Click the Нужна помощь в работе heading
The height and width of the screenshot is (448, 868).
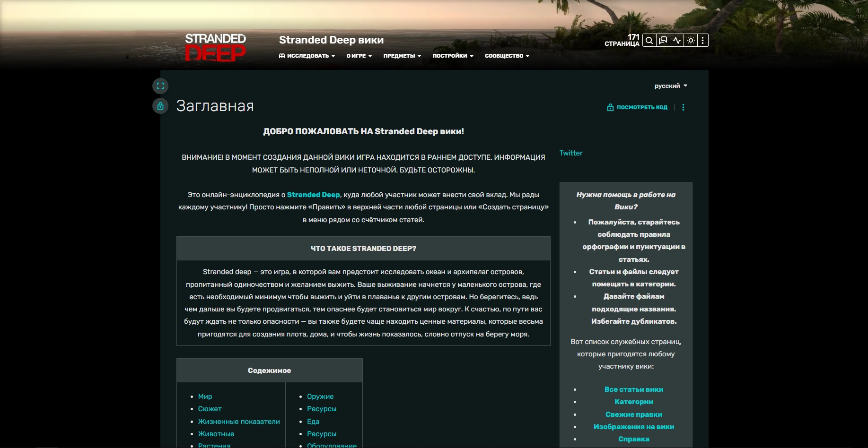pyautogui.click(x=626, y=201)
